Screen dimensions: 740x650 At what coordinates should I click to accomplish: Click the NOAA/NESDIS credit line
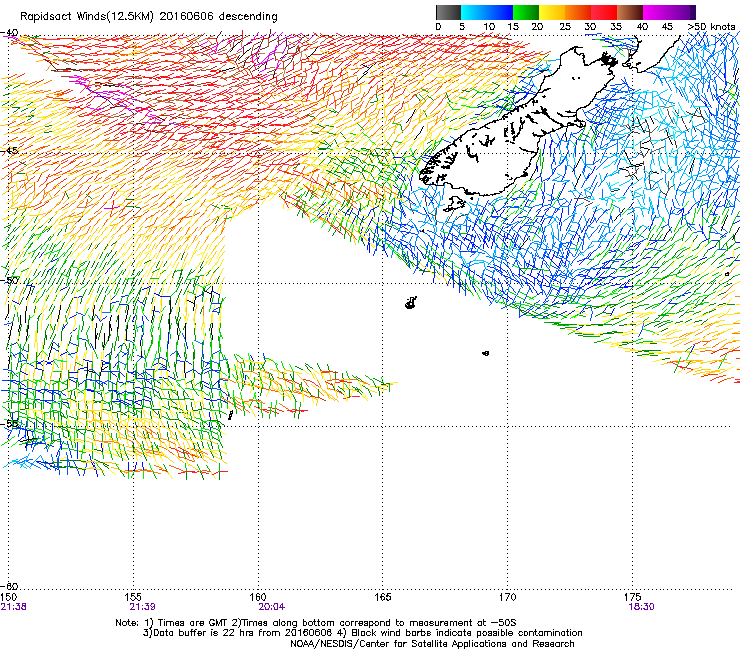(x=432, y=644)
